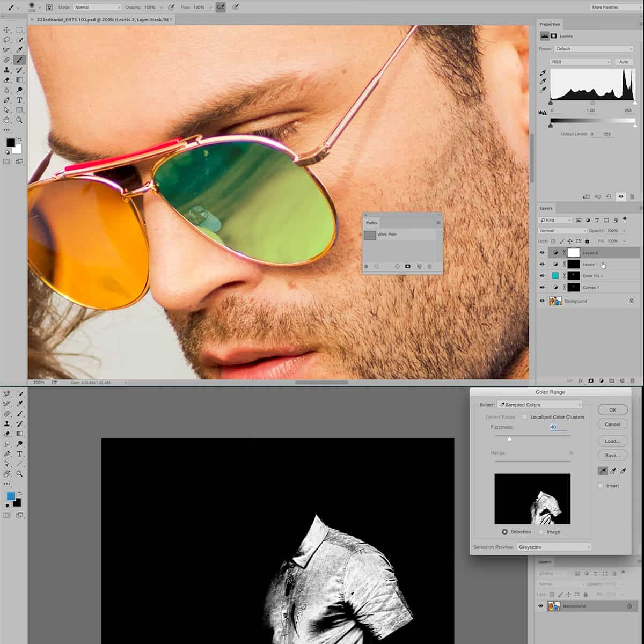Select the Eraser tool in top window
The width and height of the screenshot is (644, 644).
7,80
